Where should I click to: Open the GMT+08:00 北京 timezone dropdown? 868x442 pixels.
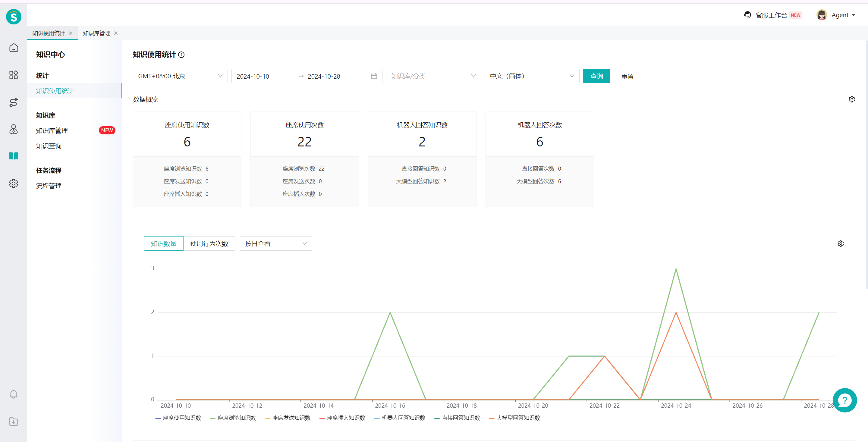[180, 76]
